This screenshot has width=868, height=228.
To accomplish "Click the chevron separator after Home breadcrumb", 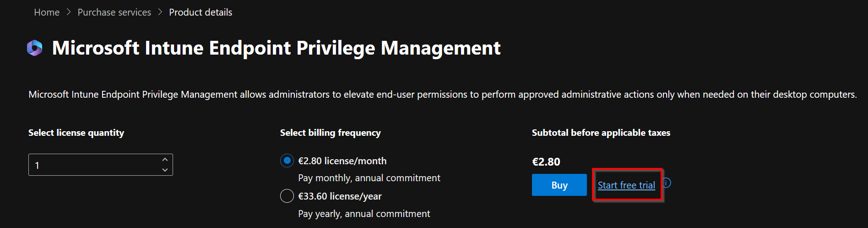I will [x=69, y=12].
